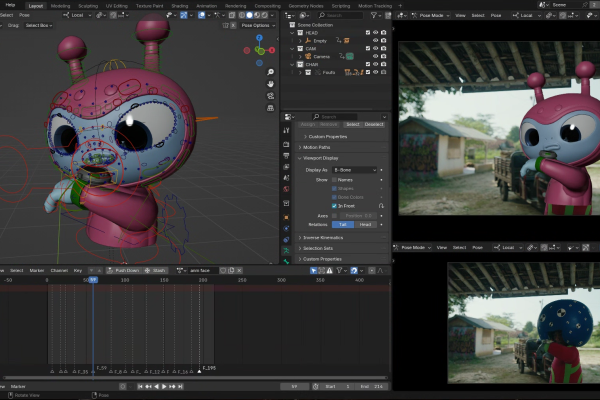600x400 pixels.
Task: Switch viewport to rendered shading
Action: pos(264,15)
